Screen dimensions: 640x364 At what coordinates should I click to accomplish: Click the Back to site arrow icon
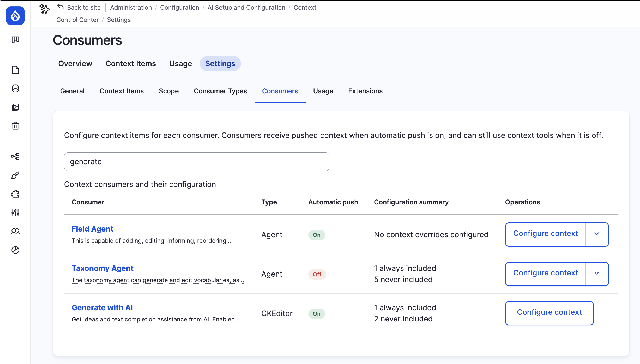click(x=61, y=7)
